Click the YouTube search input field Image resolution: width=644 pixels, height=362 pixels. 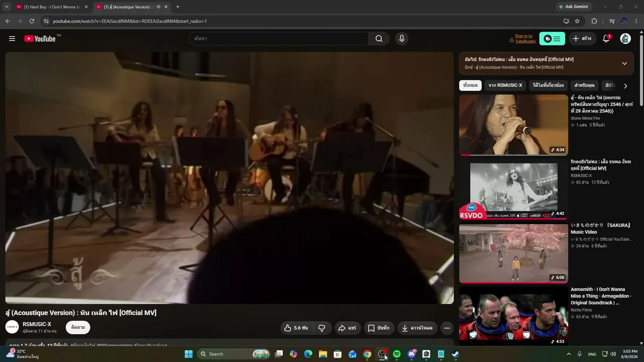pos(279,39)
